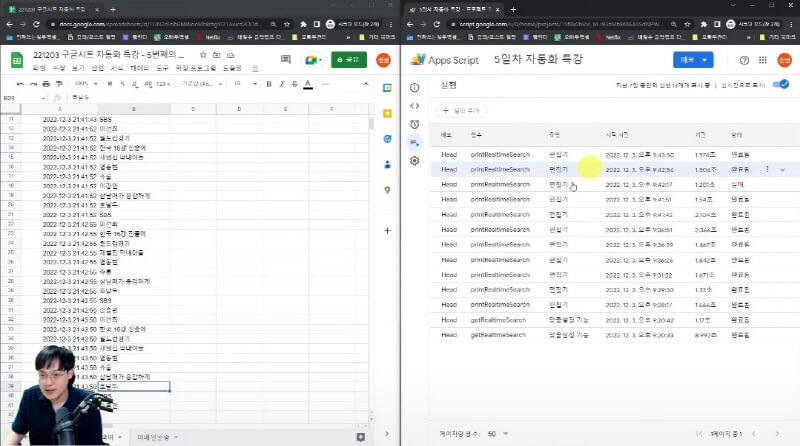The height and width of the screenshot is (446, 800).
Task: Open Tasks in the Sheets side panel
Action: click(387, 139)
